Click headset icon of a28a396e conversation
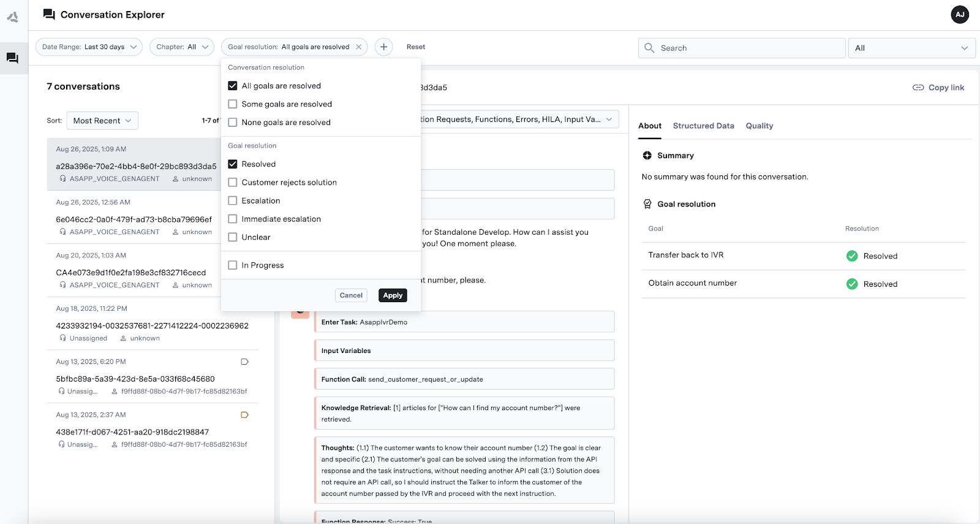This screenshot has width=980, height=524. point(62,179)
